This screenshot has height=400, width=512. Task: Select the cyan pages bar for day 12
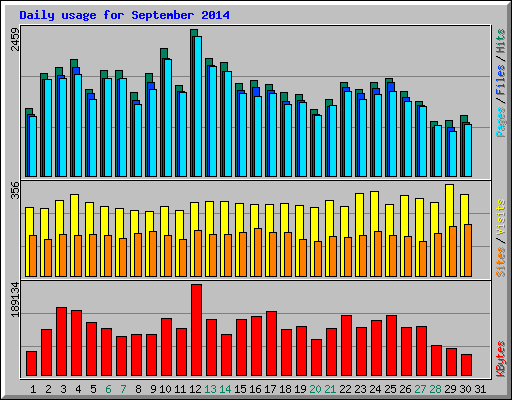pyautogui.click(x=198, y=106)
